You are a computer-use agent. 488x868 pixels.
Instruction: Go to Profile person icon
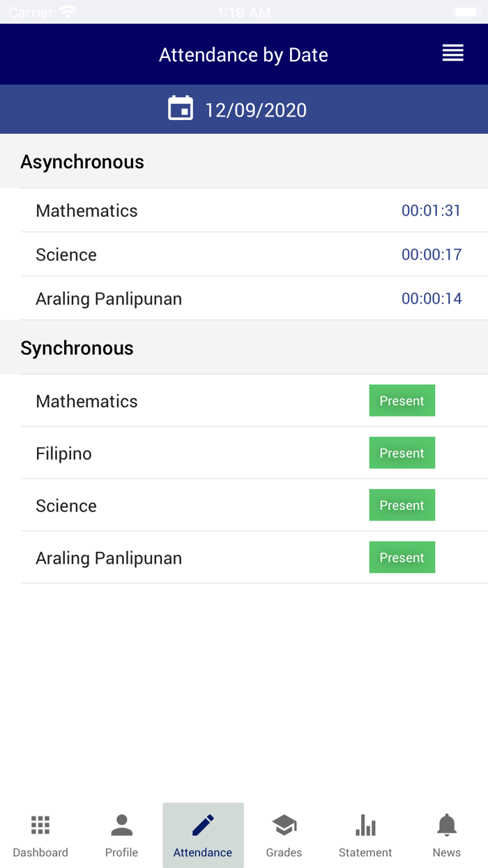tap(121, 825)
